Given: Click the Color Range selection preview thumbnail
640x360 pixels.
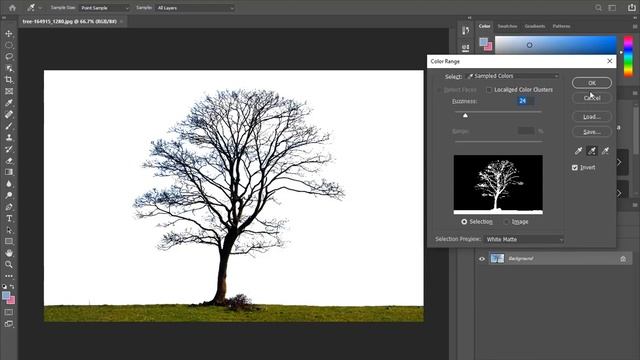Looking at the screenshot, I should click(x=498, y=184).
